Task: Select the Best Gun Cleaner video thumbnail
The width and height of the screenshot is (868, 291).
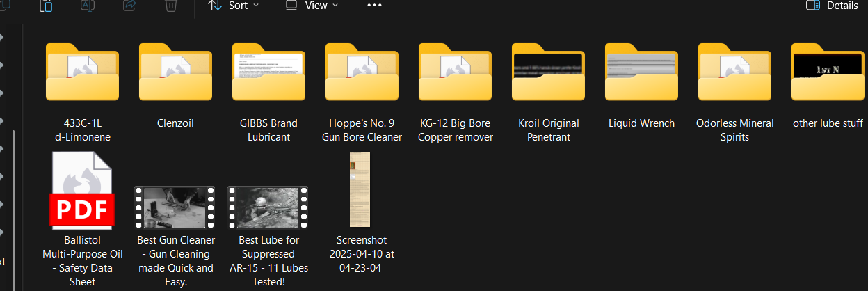Action: (x=175, y=207)
